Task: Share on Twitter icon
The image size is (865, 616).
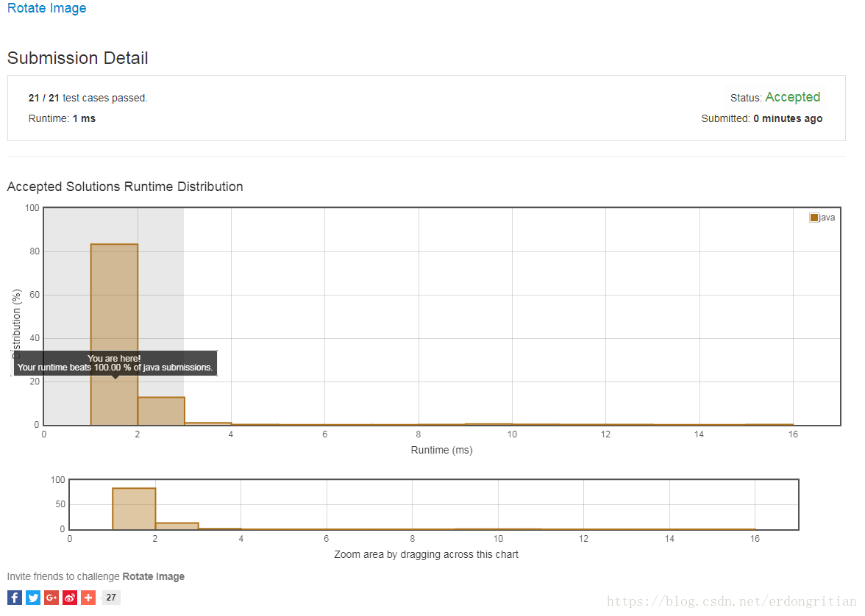Action: point(33,597)
